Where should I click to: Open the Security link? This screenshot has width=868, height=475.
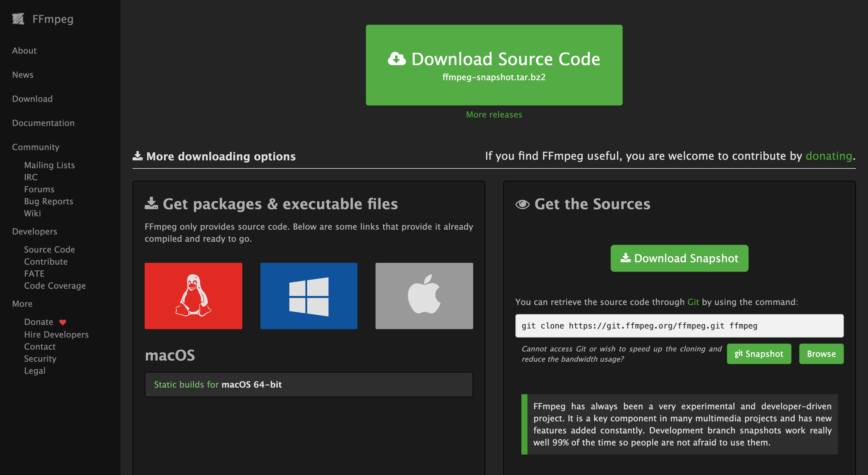click(x=40, y=359)
